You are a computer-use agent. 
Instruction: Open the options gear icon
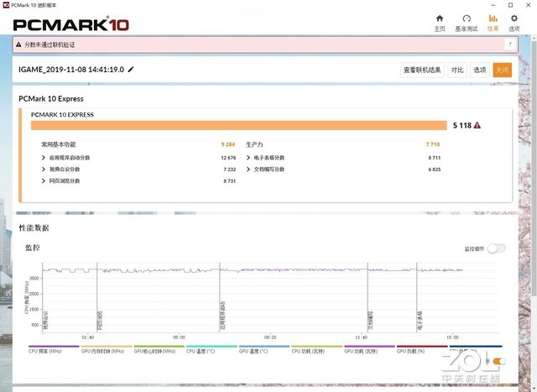[x=514, y=18]
